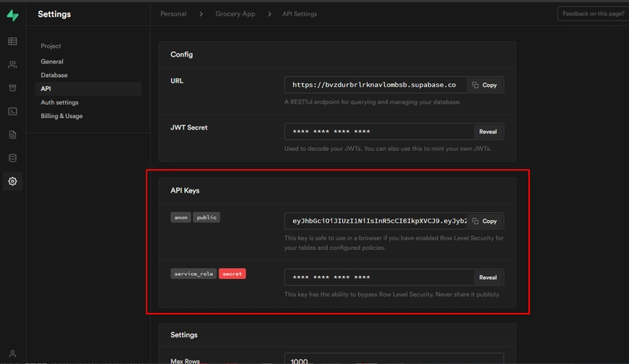Go to Personal breadcrumb
The image size is (629, 364).
pos(173,13)
